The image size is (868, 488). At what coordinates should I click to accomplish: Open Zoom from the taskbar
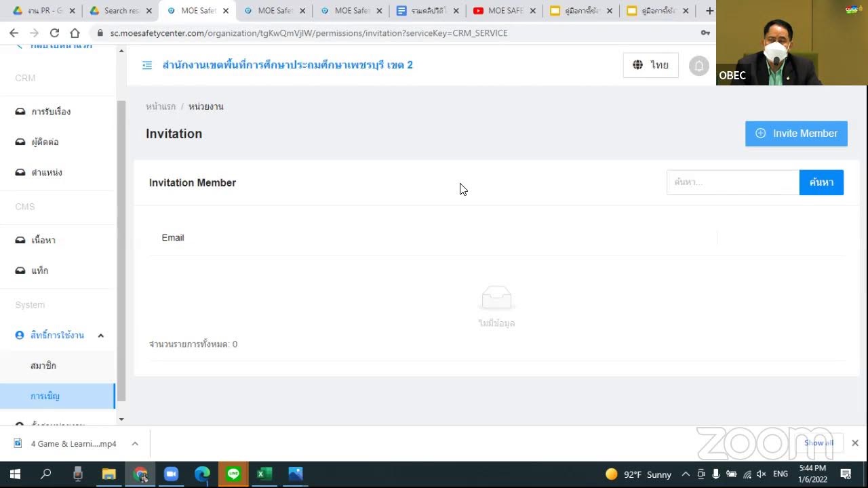(171, 474)
